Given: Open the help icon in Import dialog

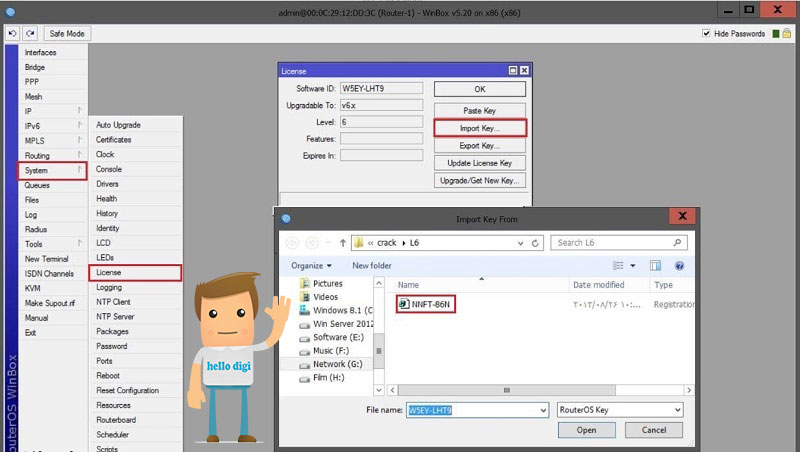Looking at the screenshot, I should tap(679, 265).
